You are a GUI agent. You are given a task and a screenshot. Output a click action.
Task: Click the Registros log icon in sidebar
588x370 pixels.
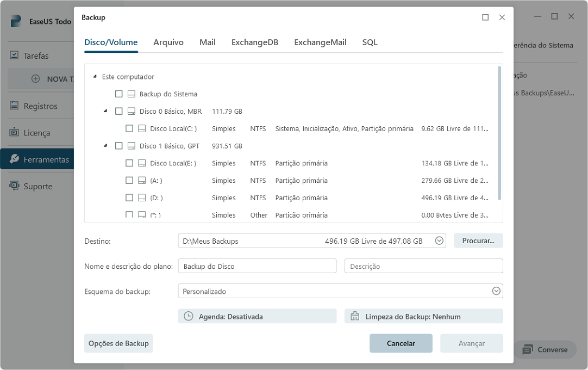click(14, 106)
